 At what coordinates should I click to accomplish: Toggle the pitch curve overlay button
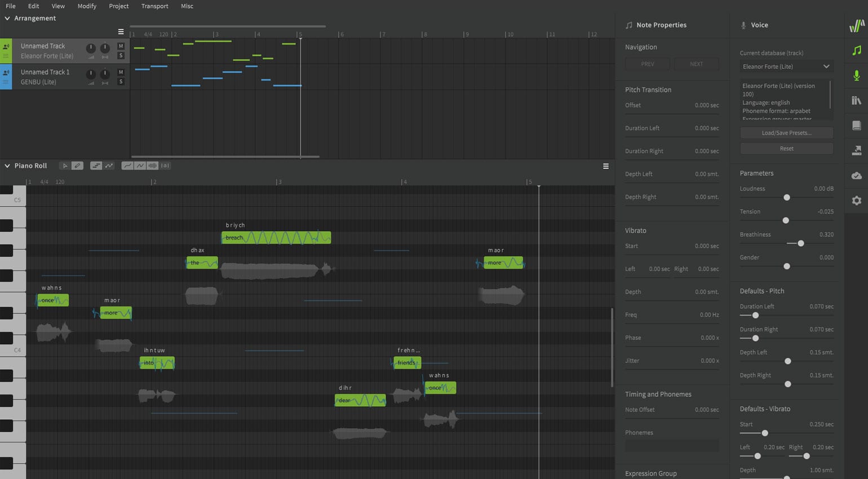127,166
